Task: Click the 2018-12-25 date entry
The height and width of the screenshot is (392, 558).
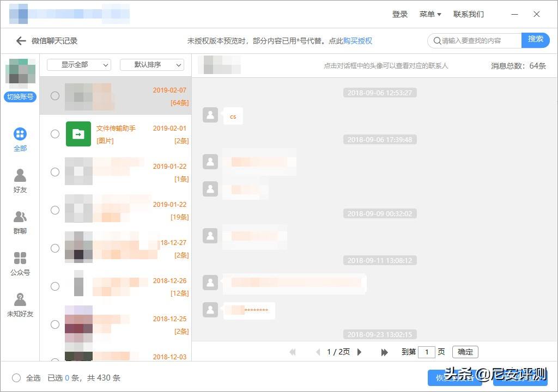Action: click(x=169, y=318)
